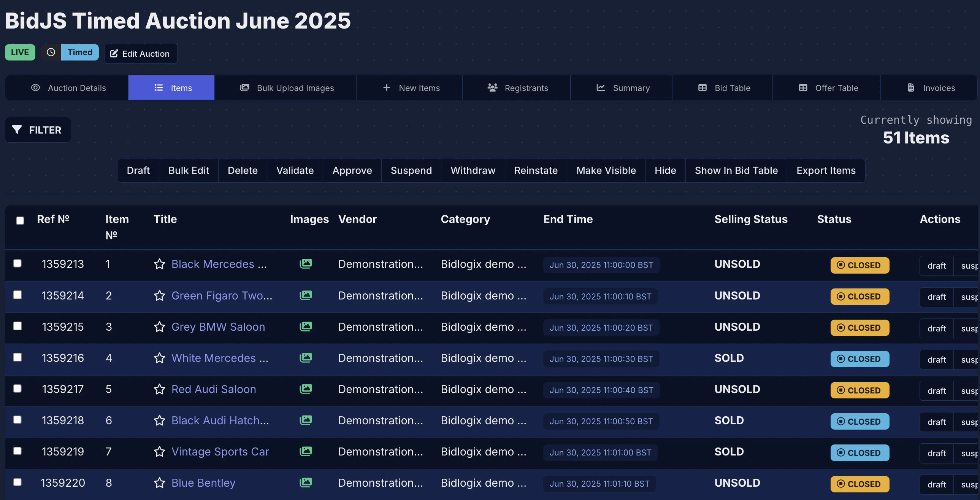Click the CLOSED status badge on Vintage Sports Car
Image resolution: width=980 pixels, height=500 pixels.
859,452
